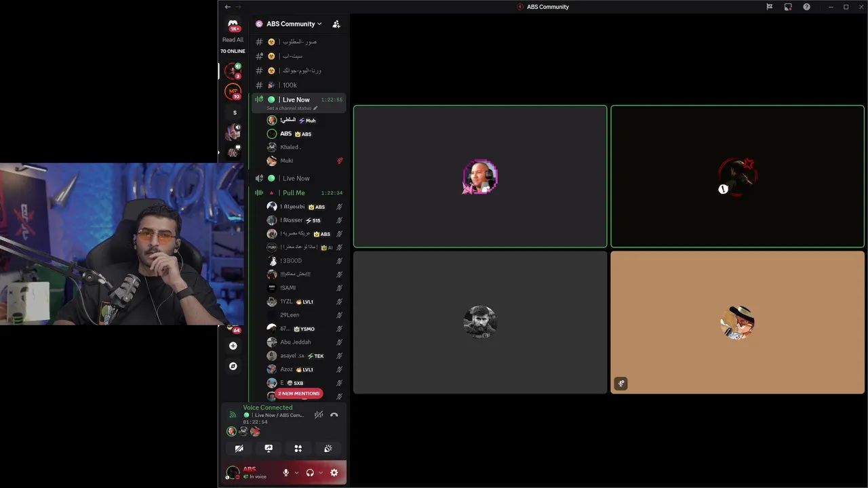This screenshot has width=868, height=488.
Task: Click the Read All label
Action: (x=233, y=40)
